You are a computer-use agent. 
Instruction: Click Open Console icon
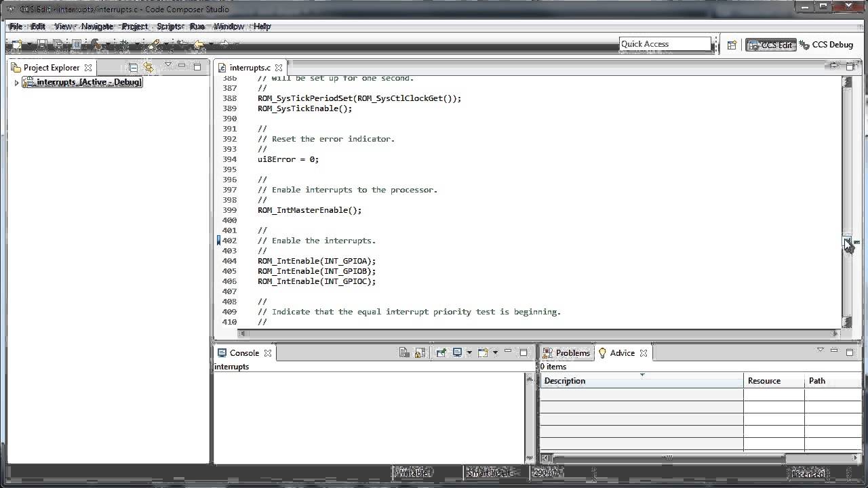pyautogui.click(x=483, y=352)
